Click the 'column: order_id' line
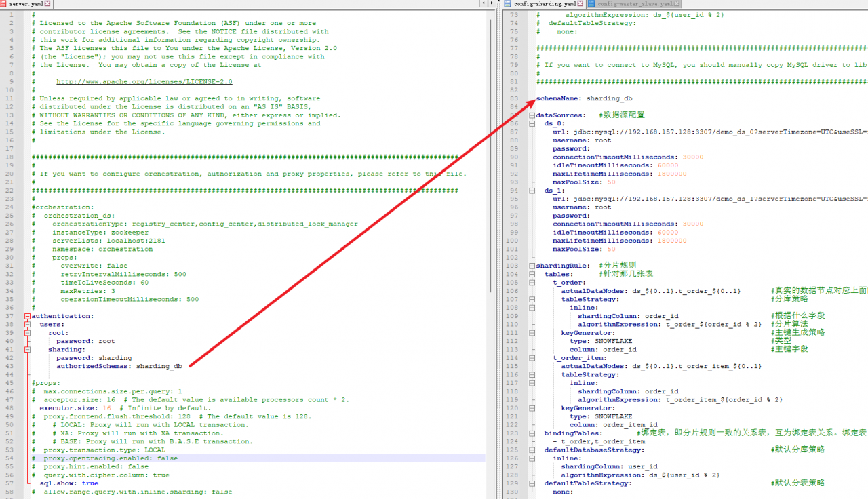The width and height of the screenshot is (868, 499). pos(603,349)
